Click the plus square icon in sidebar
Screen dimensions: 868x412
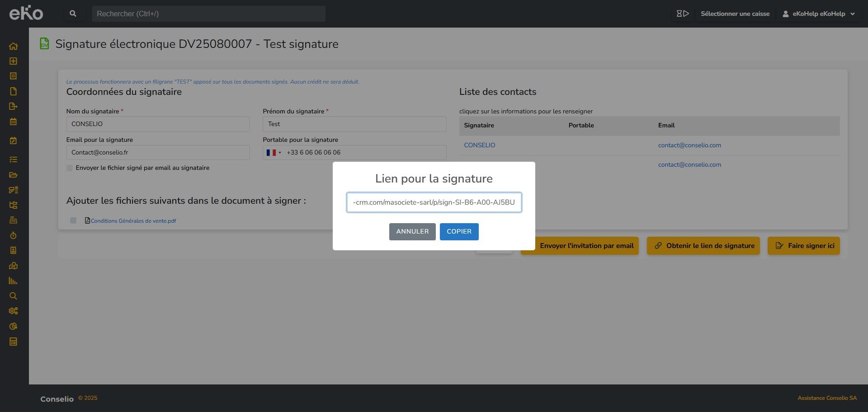[x=13, y=61]
